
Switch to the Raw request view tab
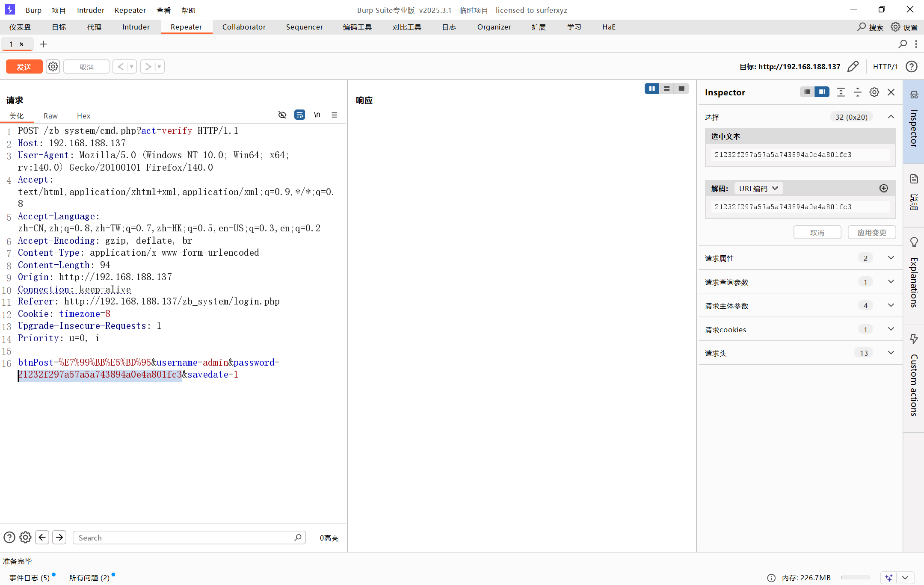tap(50, 116)
